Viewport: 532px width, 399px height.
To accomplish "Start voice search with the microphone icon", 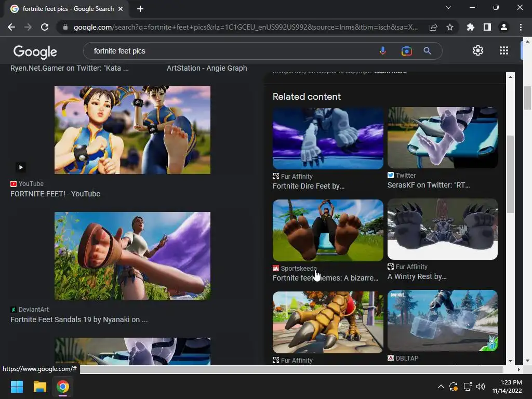I will pyautogui.click(x=383, y=51).
